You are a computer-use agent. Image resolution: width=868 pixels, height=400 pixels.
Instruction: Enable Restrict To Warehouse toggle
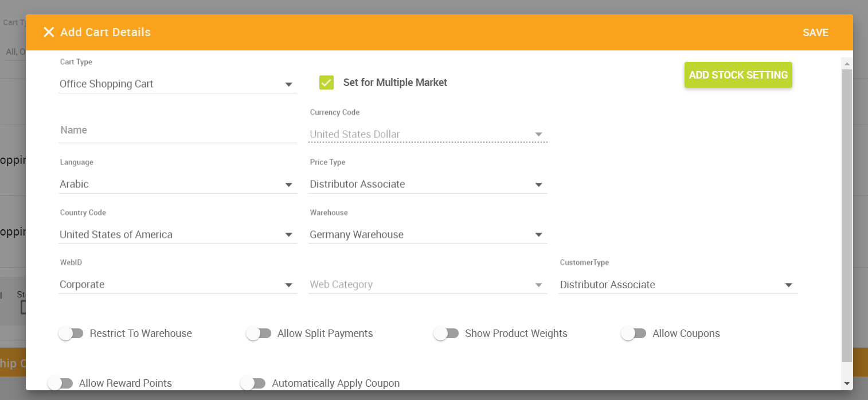pyautogui.click(x=71, y=334)
